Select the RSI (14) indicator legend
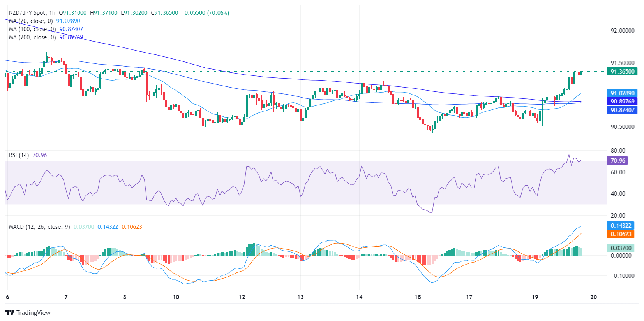Image resolution: width=644 pixels, height=321 pixels. (x=19, y=155)
